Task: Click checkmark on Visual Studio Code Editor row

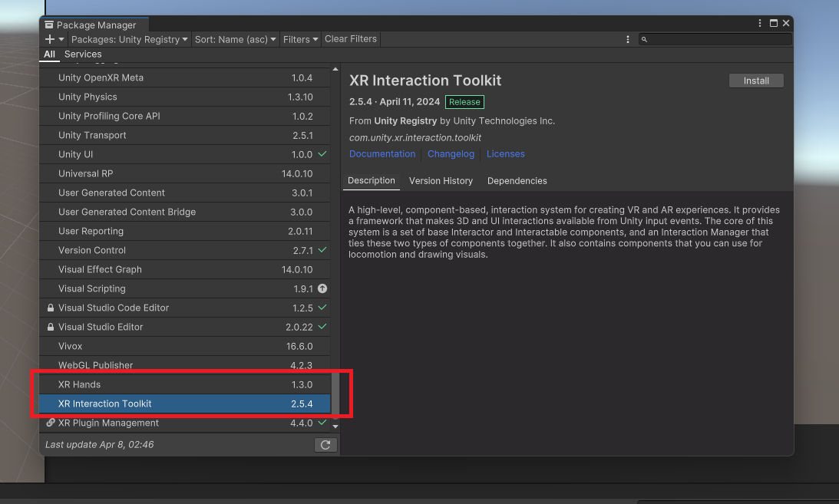Action: 322,308
